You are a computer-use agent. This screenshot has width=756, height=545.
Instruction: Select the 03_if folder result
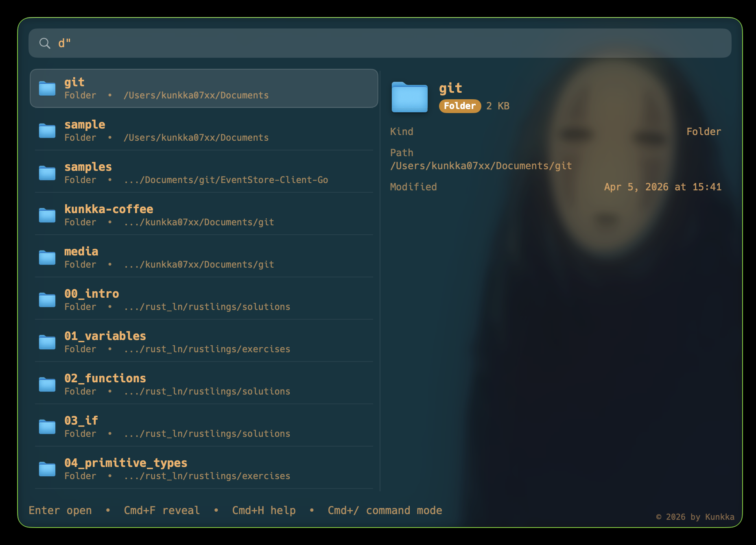(x=203, y=427)
